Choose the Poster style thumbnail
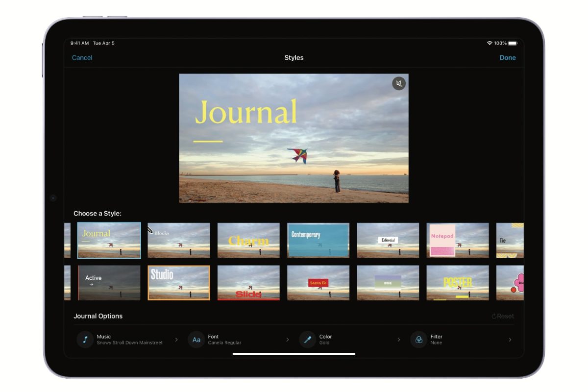This screenshot has height=392, width=588. pyautogui.click(x=457, y=283)
